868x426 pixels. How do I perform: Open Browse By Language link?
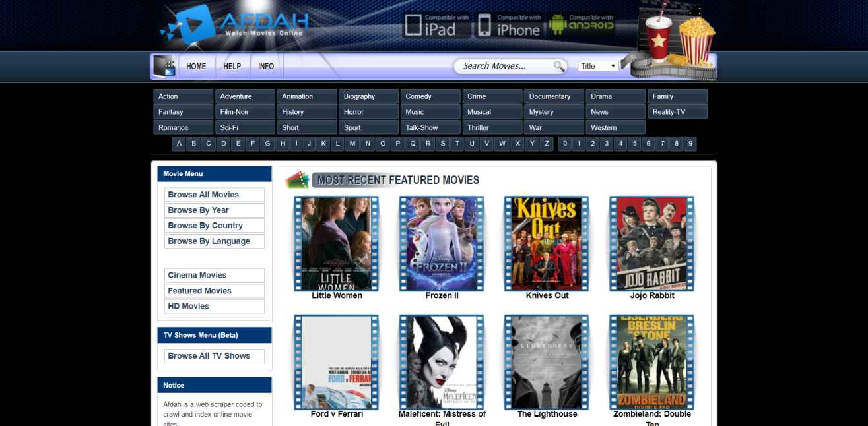(215, 241)
